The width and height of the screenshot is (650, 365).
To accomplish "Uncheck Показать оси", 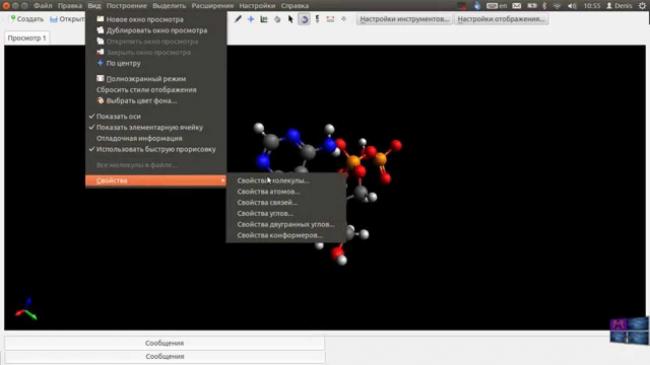I will point(156,117).
